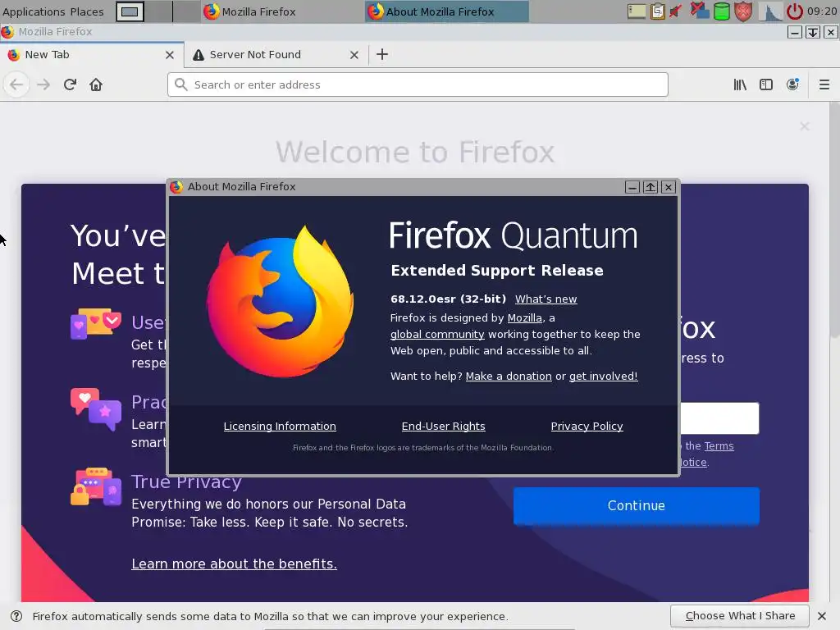Click the power/logout icon in system panel
Viewport: 840px width, 630px height.
coord(794,11)
